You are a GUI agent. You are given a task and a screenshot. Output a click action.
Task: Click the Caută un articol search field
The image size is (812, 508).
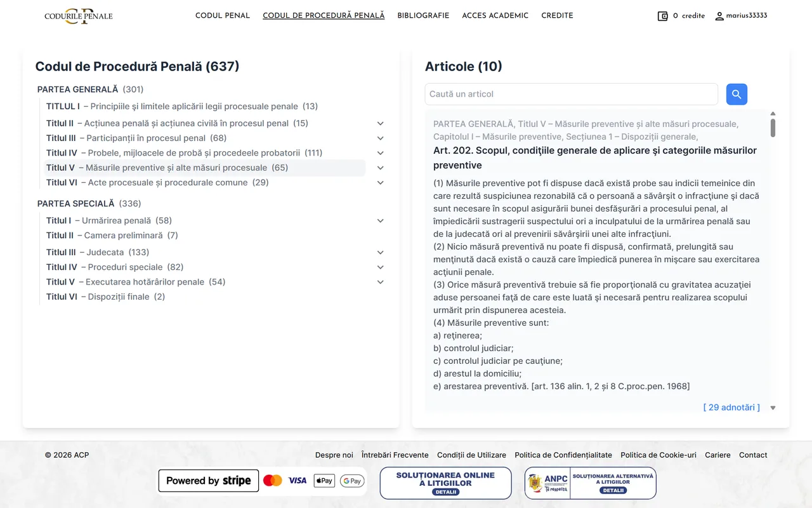point(572,94)
